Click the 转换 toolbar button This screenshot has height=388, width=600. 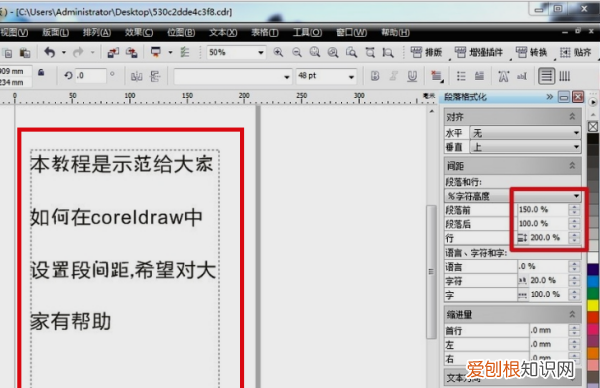click(x=531, y=52)
